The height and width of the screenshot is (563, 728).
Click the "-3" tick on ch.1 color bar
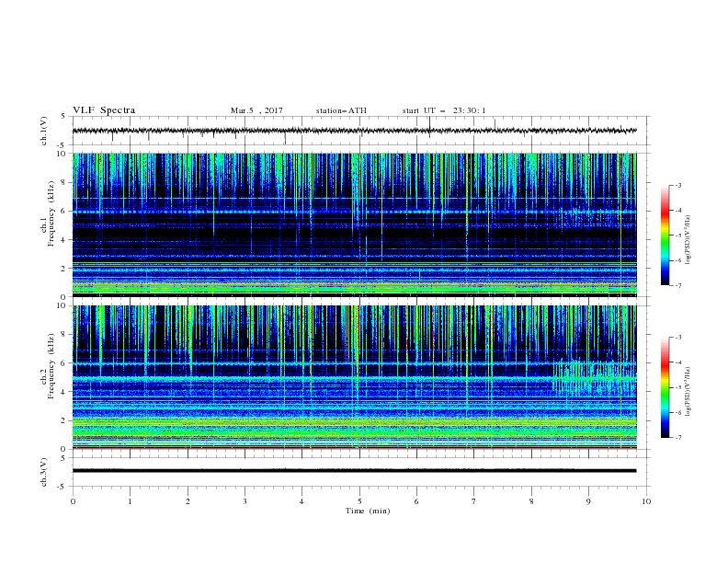tap(677, 185)
